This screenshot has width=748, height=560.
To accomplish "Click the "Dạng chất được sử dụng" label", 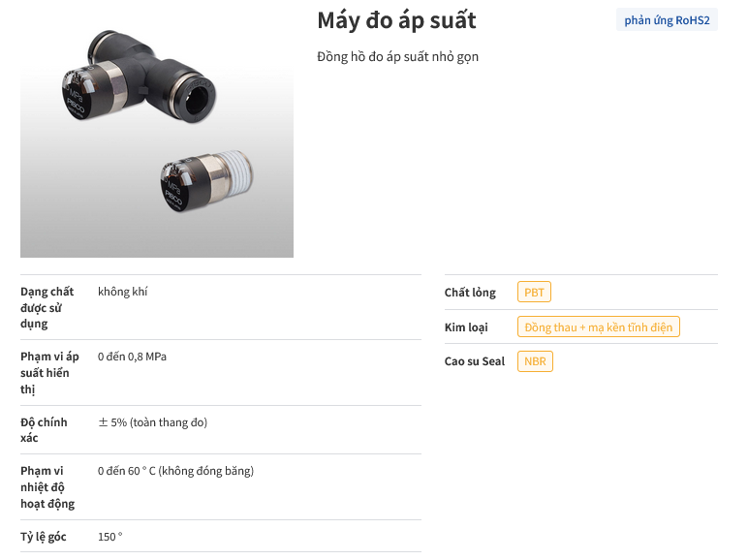I will click(47, 307).
